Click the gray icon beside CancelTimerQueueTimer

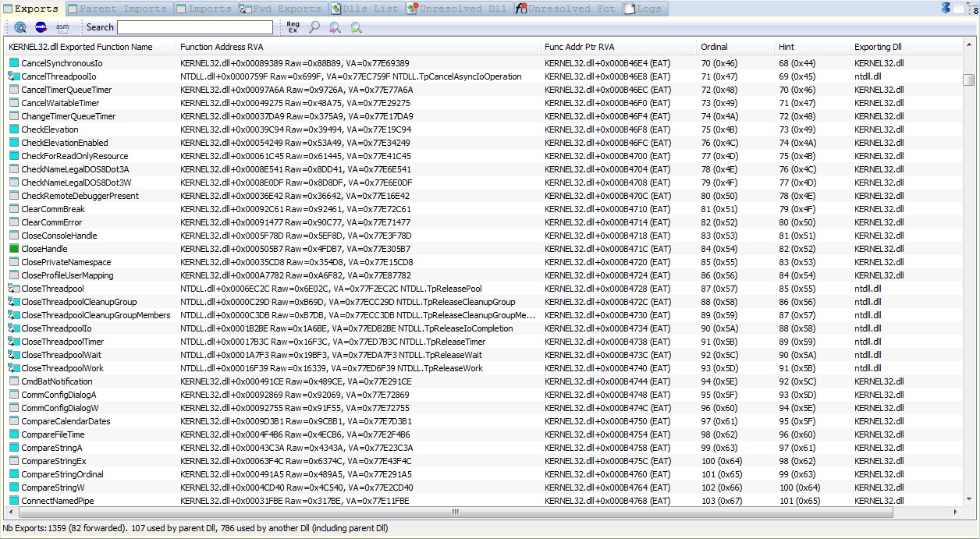click(13, 90)
